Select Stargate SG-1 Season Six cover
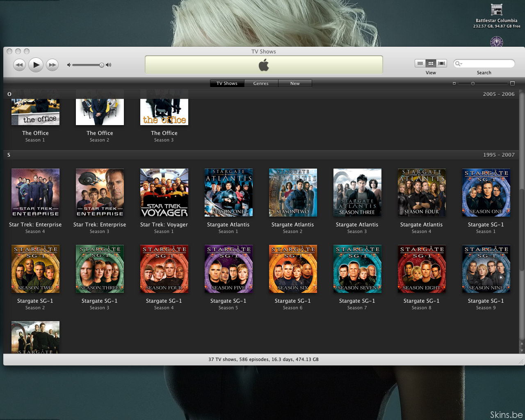Image resolution: width=525 pixels, height=420 pixels. (x=293, y=269)
